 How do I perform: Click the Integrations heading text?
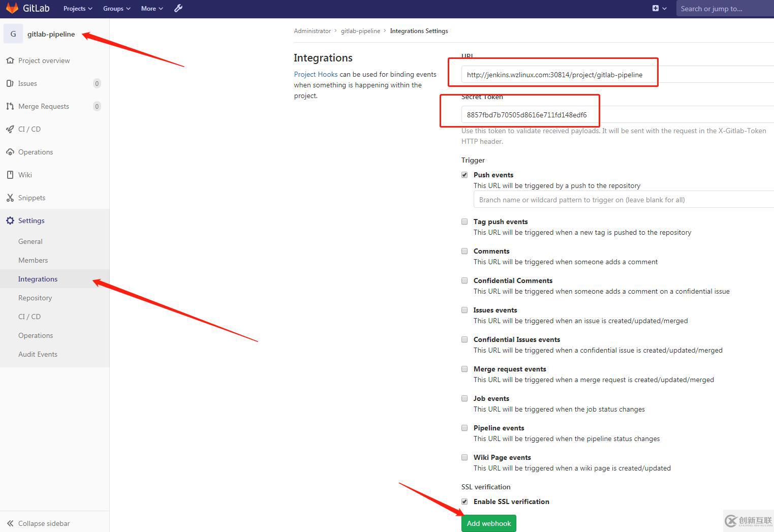pyautogui.click(x=323, y=58)
